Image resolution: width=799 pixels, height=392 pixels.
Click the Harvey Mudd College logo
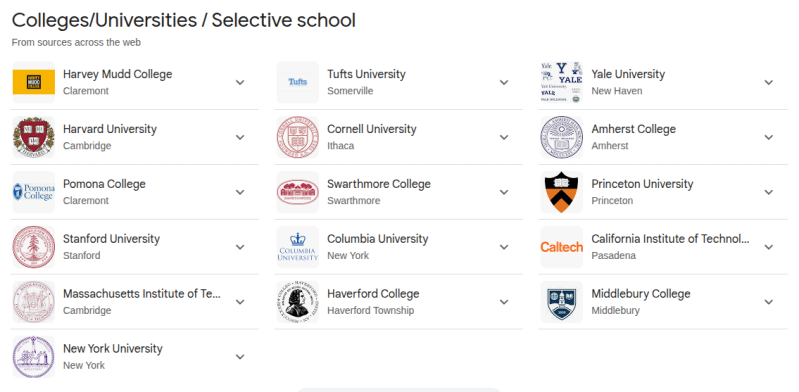34,83
